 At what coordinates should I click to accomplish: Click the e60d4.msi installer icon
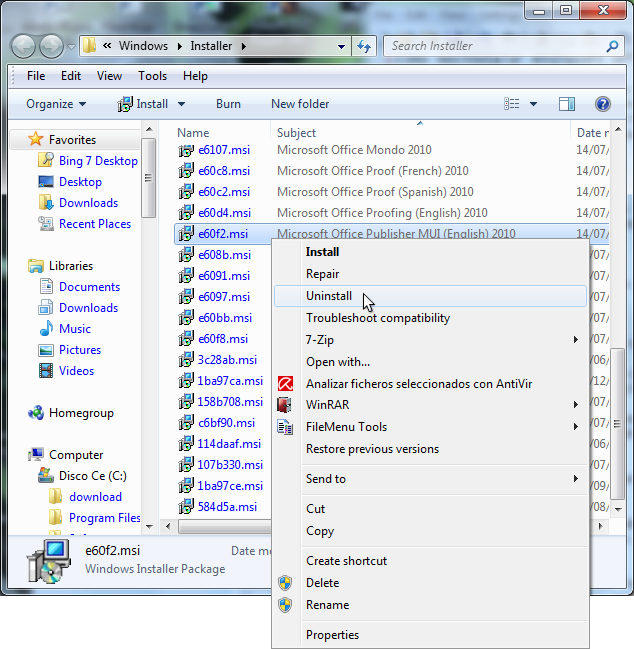click(x=186, y=213)
